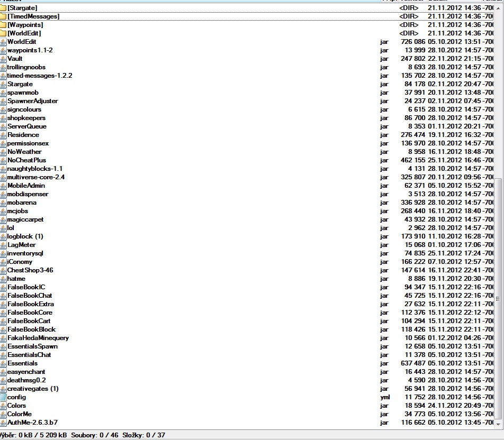Image resolution: width=504 pixels, height=440 pixels.
Task: Select the Stargate jar file name
Action: click(x=20, y=84)
